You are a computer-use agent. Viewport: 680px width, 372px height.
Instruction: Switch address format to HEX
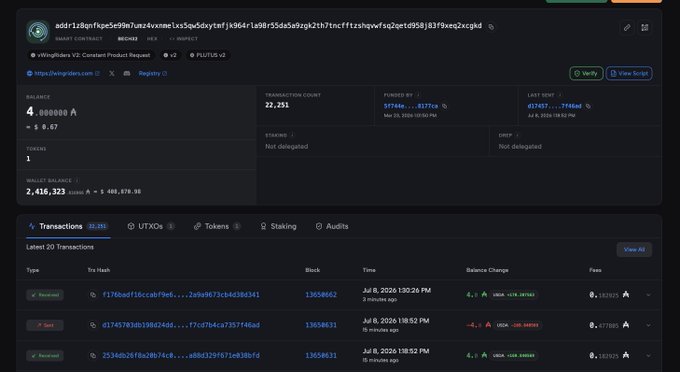(x=152, y=39)
